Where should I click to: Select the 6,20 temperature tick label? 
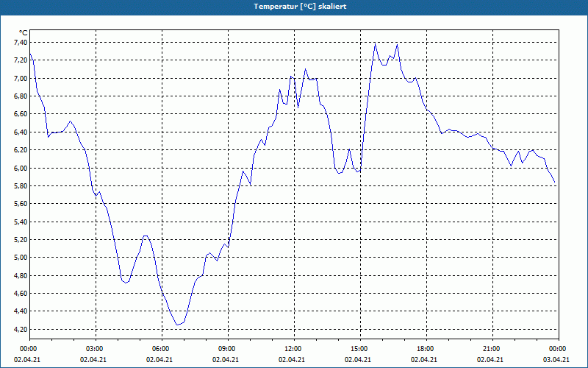pos(21,150)
